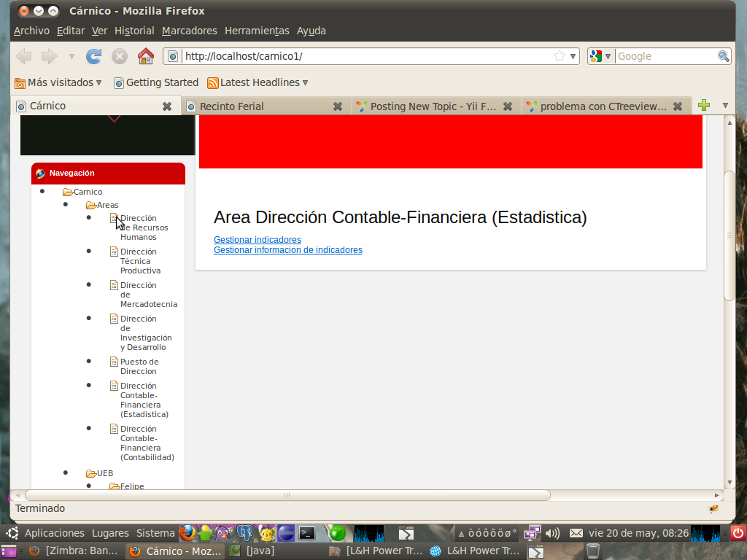Select Puesto de Direccion in the navigation tree
747x560 pixels.
(139, 366)
